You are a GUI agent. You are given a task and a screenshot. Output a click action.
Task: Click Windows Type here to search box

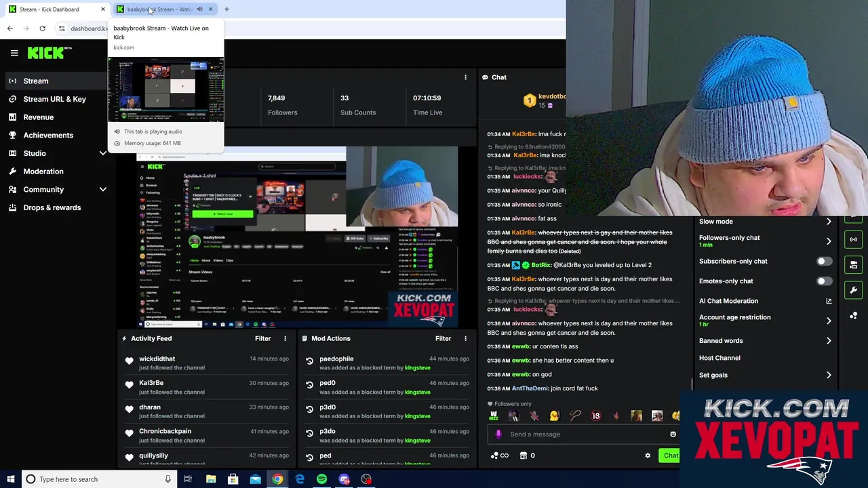tap(99, 479)
